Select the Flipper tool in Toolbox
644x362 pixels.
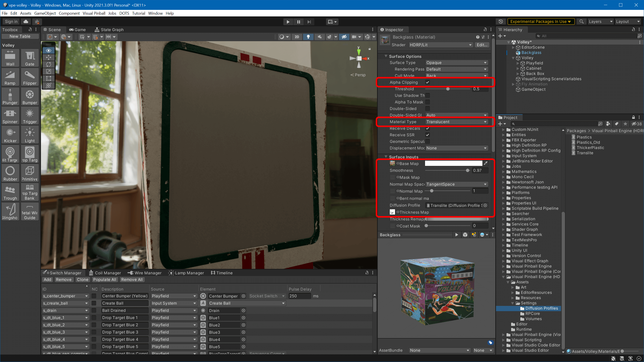pyautogui.click(x=30, y=77)
